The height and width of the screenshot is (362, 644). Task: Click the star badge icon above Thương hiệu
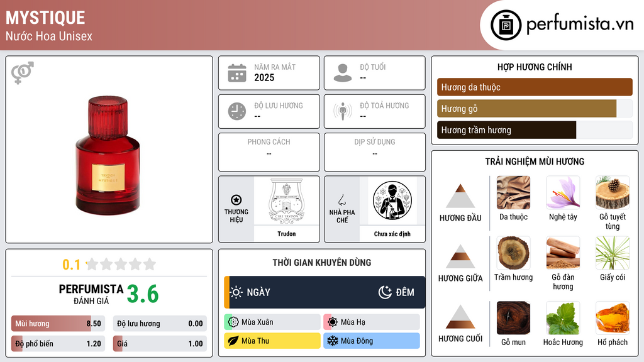(236, 200)
